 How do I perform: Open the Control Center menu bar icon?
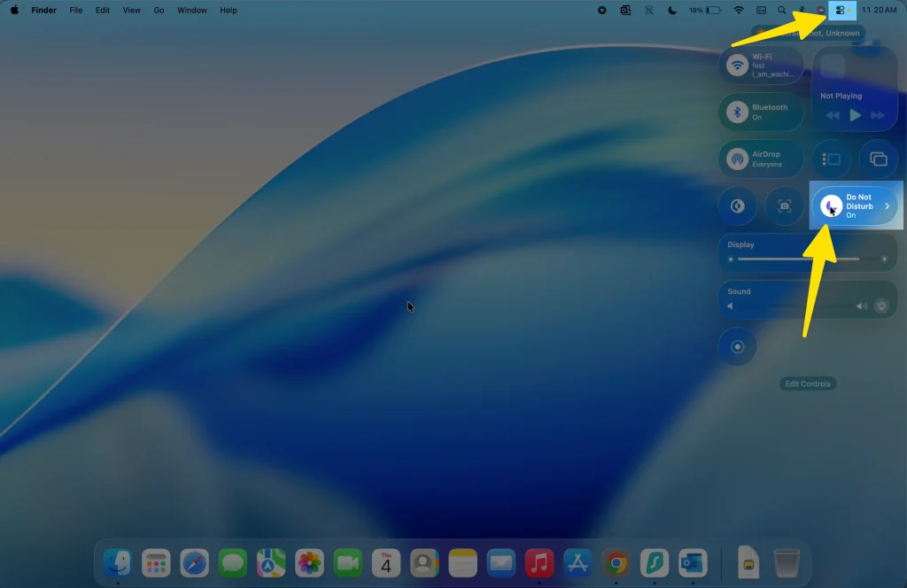click(x=841, y=10)
